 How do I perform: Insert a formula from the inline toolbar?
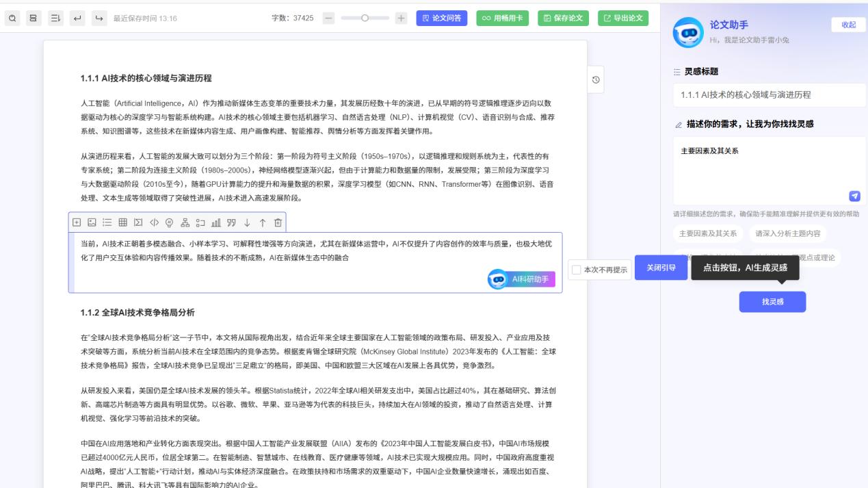139,224
